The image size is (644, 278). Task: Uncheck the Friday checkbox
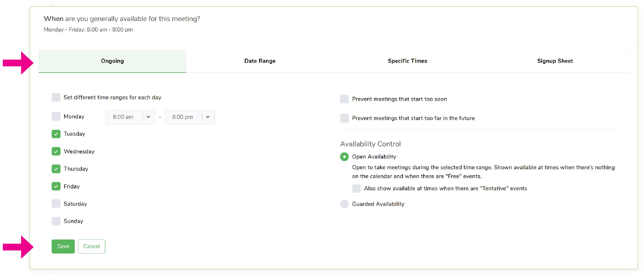pyautogui.click(x=56, y=187)
